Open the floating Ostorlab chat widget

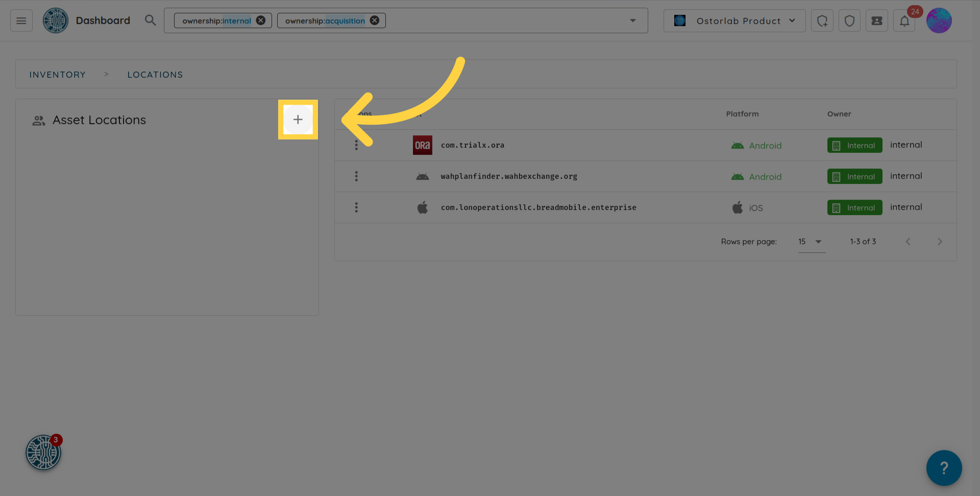tap(43, 452)
